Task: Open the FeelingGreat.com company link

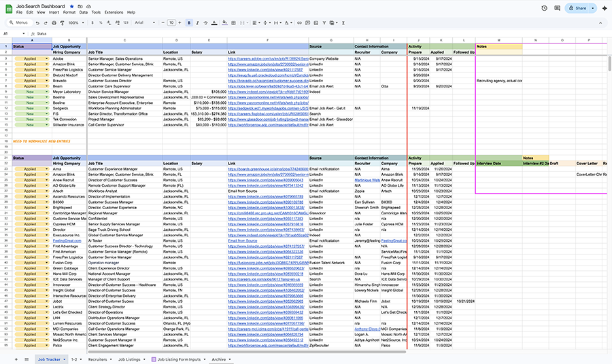Action: click(67, 241)
